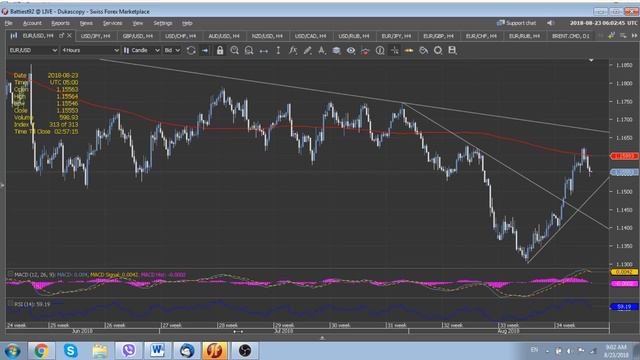This screenshot has height=360, width=640.
Task: Switch to the BRENT.CMD D1 tab
Action: coord(571,36)
